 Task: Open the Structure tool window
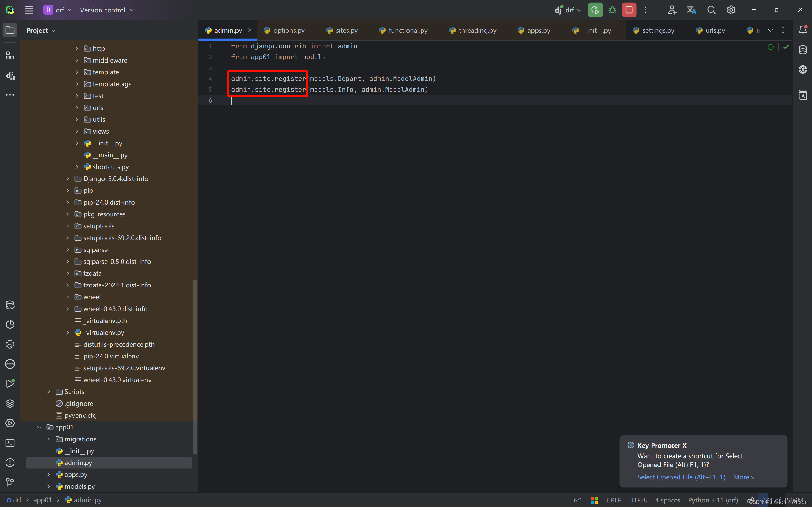(x=10, y=56)
